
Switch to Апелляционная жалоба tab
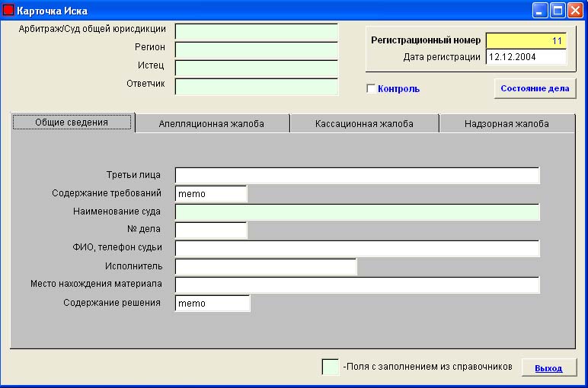[212, 124]
